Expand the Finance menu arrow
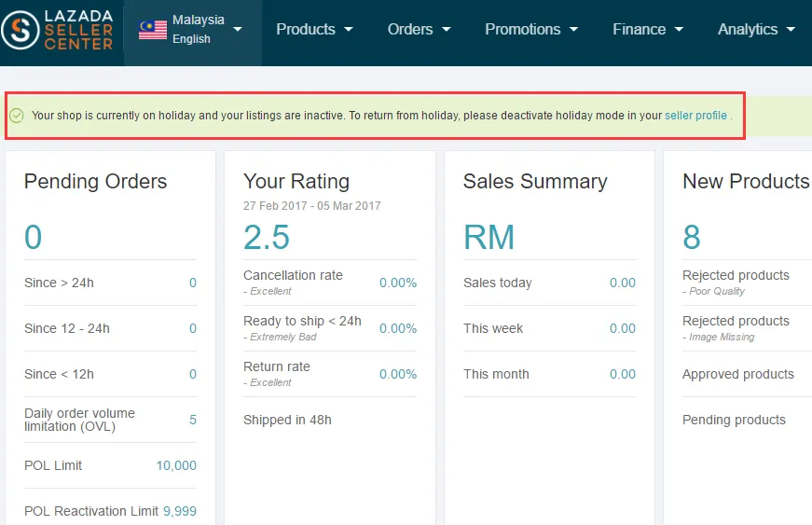 (679, 30)
